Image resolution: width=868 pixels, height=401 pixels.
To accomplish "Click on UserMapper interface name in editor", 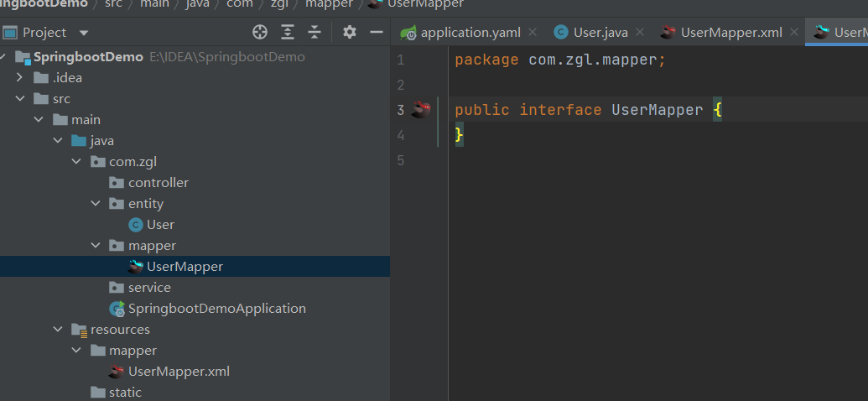I will tap(657, 110).
